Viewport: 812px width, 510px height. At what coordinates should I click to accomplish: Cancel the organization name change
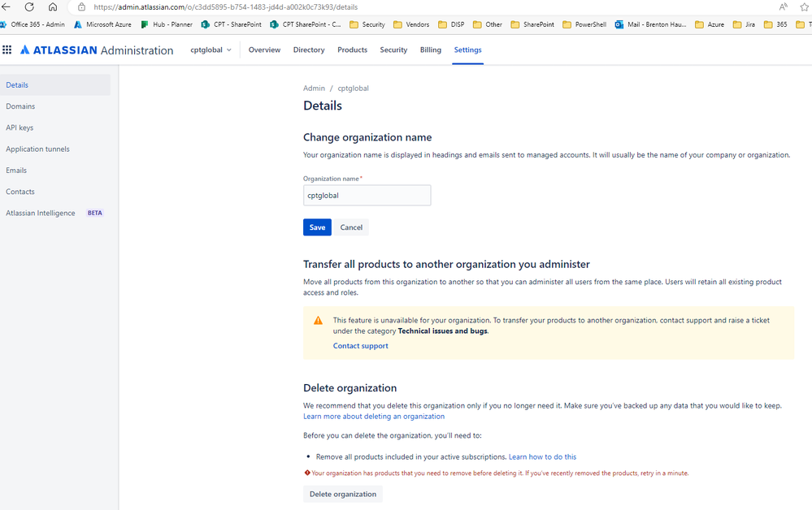351,227
